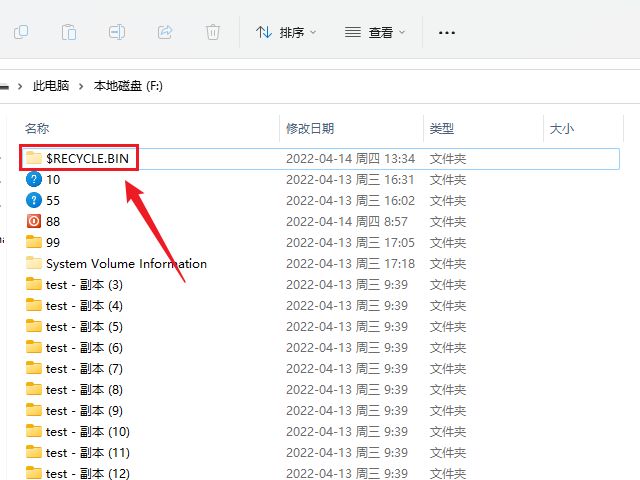Click date 2022-04-14 周四 13:34
Viewport: 640px width, 480px height.
[x=351, y=158]
